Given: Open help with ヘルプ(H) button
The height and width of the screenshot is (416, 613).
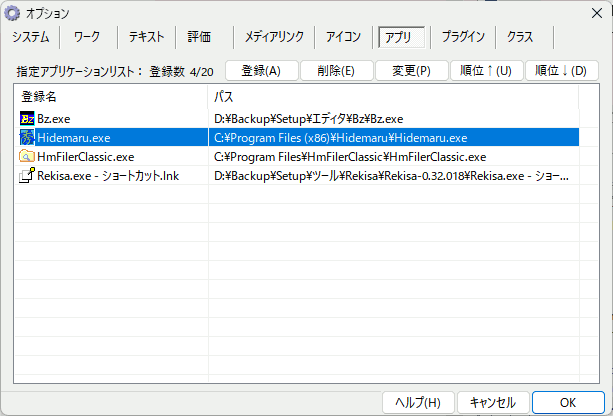Looking at the screenshot, I should (x=418, y=402).
